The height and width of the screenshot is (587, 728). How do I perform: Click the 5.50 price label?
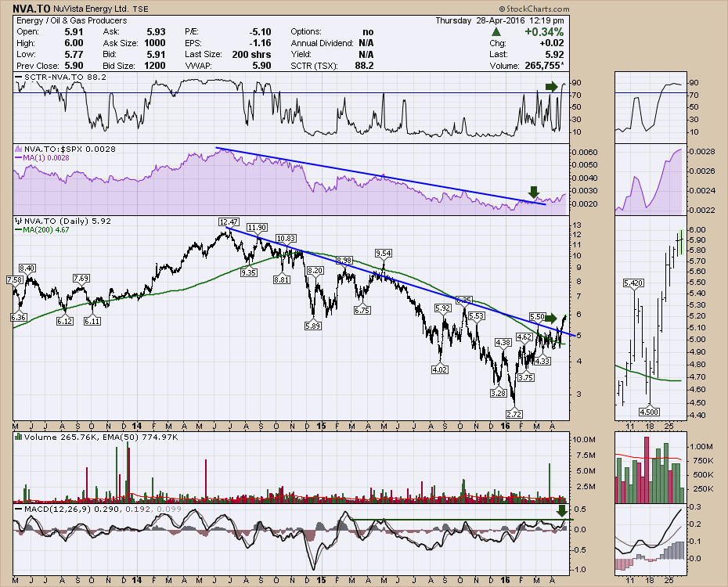537,316
